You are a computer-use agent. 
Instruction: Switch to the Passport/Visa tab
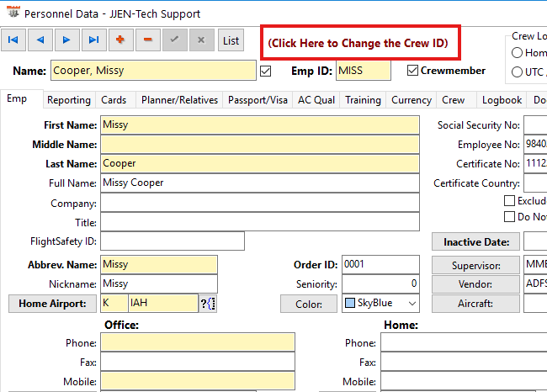[x=258, y=100]
